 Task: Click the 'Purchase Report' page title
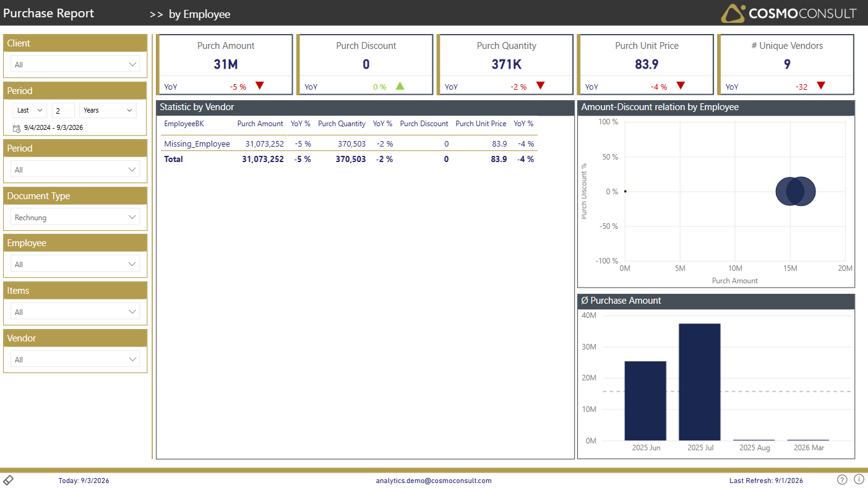49,13
